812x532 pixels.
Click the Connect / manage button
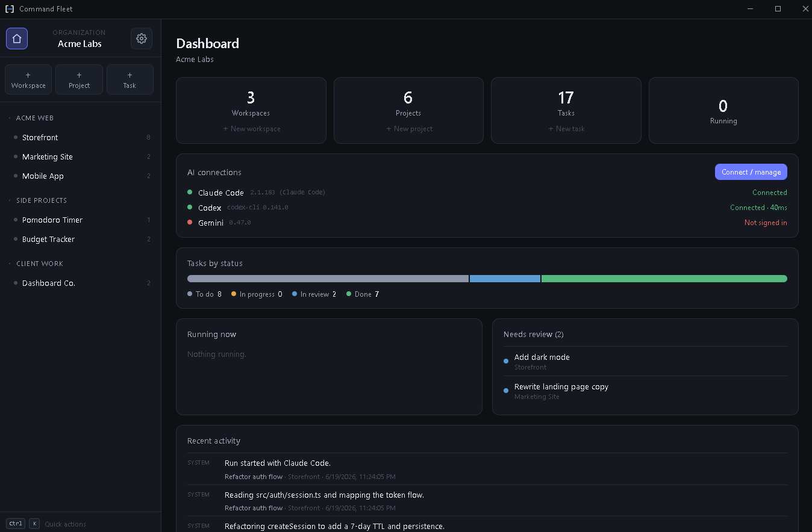[751, 172]
